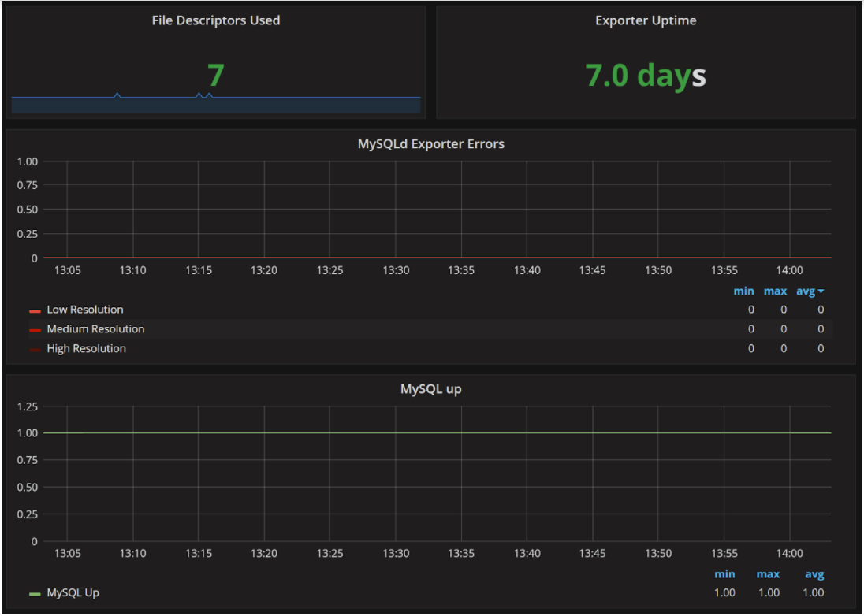Viewport: 864px width, 616px height.
Task: Click the Medium Resolution legend color swatch
Action: coord(35,330)
